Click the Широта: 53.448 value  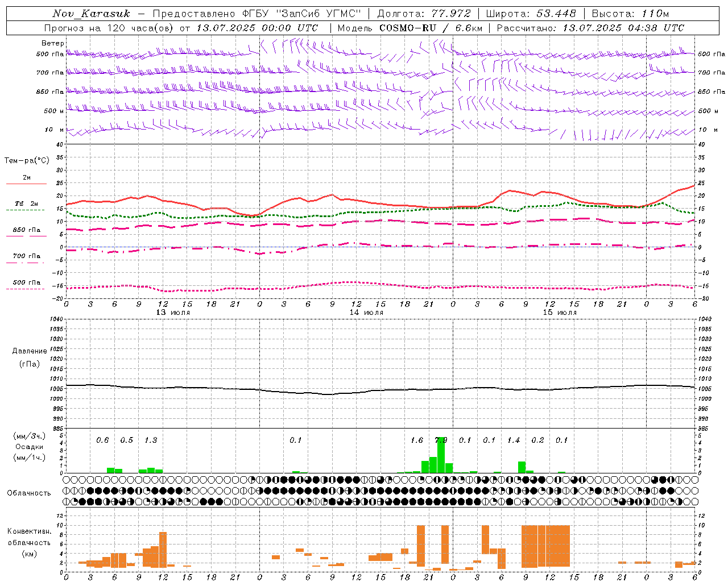(x=531, y=14)
